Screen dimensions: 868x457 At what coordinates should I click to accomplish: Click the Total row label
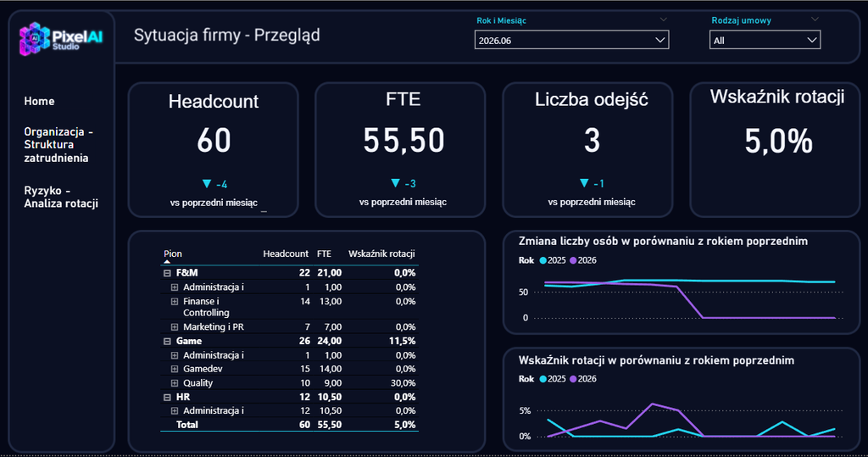tap(187, 425)
